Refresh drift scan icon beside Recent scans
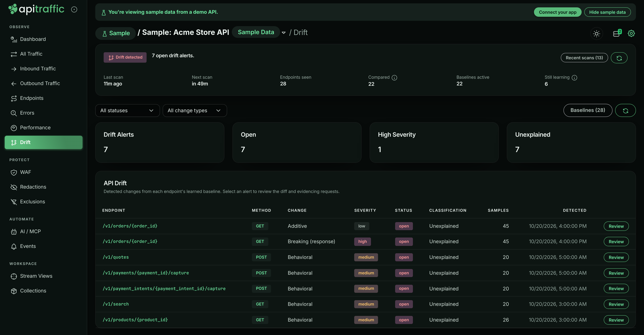The image size is (644, 335). (619, 58)
